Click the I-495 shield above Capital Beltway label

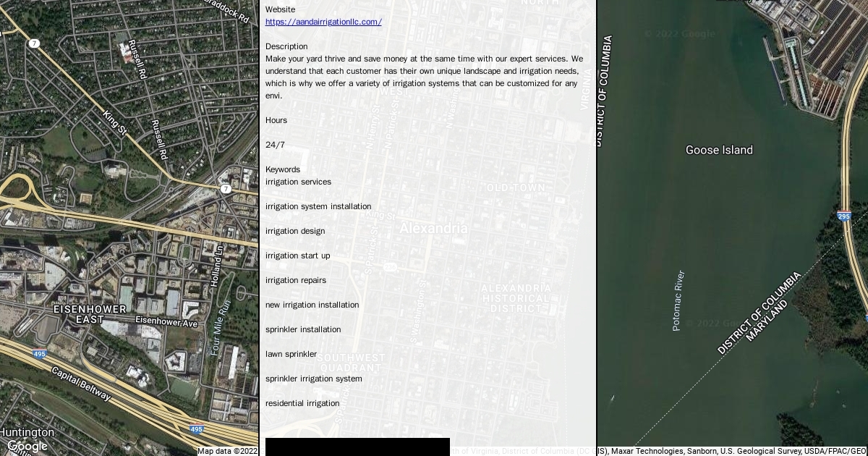point(39,354)
